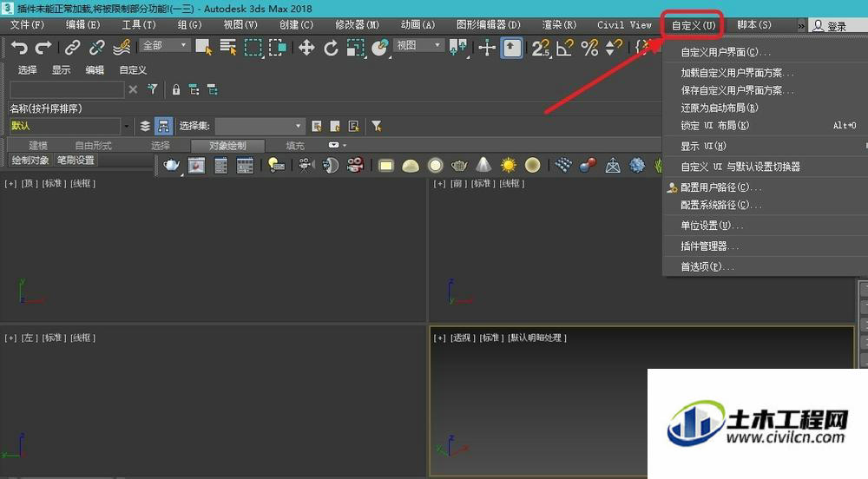Click the 绘制对象 panel button
Viewport: 868px width, 479px height.
coord(30,160)
